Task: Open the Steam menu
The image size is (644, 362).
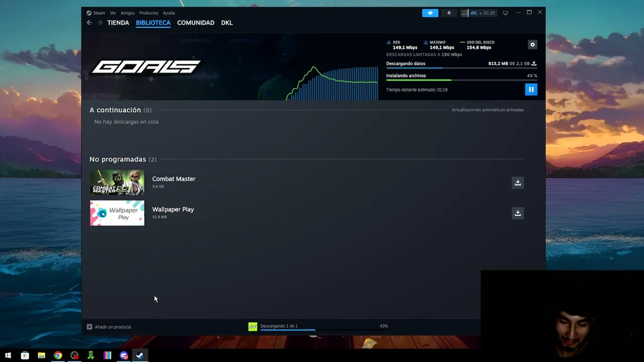Action: pyautogui.click(x=96, y=13)
